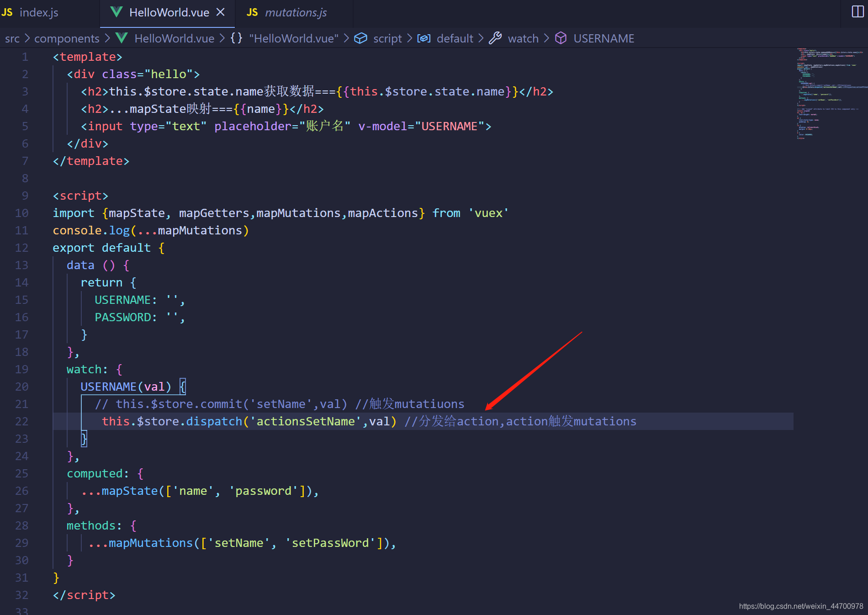The width and height of the screenshot is (868, 615).
Task: Expand the chevron after default breadcrumb
Action: (x=481, y=38)
